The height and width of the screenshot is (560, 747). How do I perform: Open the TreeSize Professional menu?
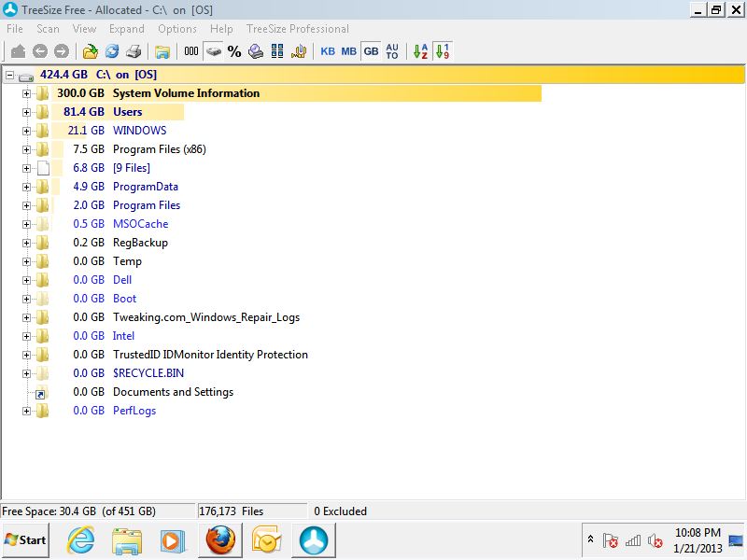pos(298,29)
